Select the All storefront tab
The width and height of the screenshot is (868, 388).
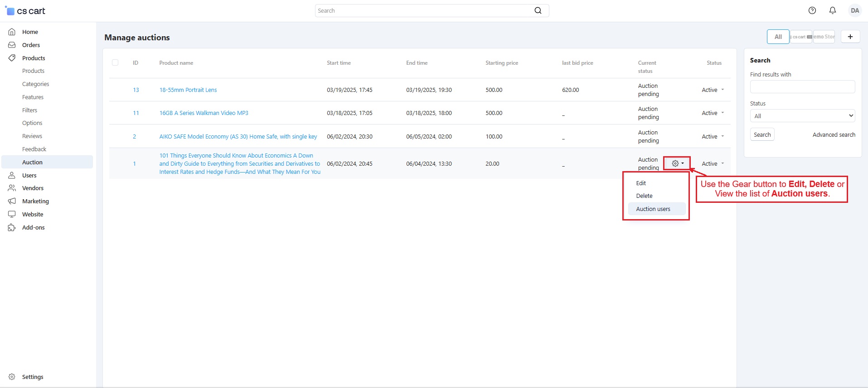[778, 37]
